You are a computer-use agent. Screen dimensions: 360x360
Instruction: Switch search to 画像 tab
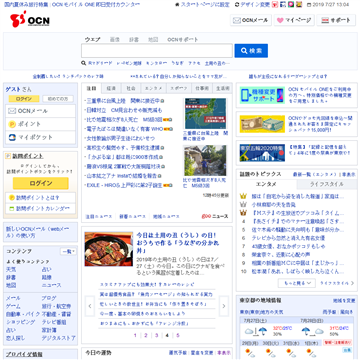click(114, 39)
